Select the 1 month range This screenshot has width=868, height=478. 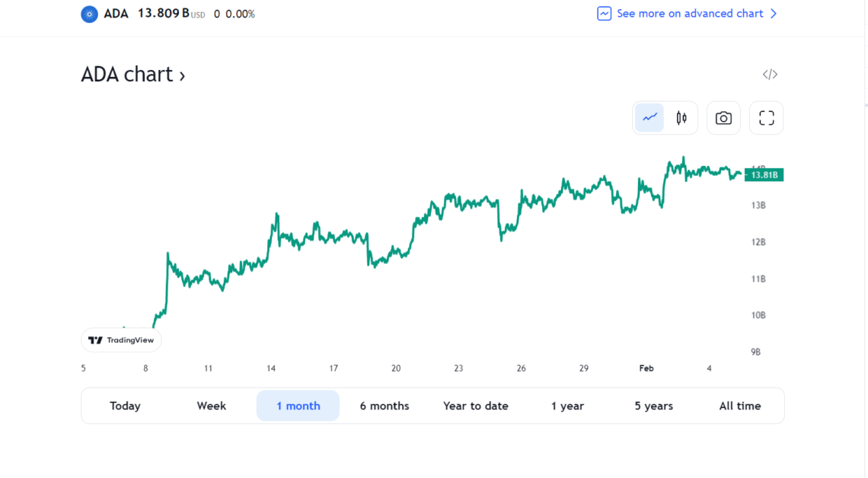298,406
